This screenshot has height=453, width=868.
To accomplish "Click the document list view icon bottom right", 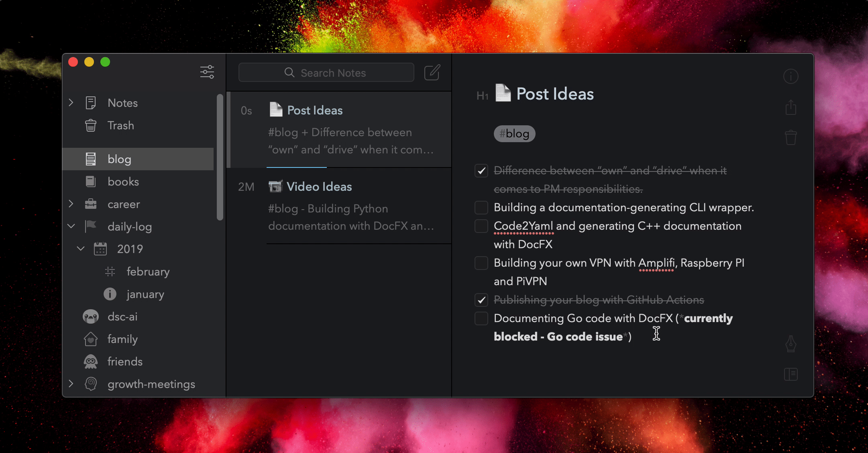I will [791, 374].
